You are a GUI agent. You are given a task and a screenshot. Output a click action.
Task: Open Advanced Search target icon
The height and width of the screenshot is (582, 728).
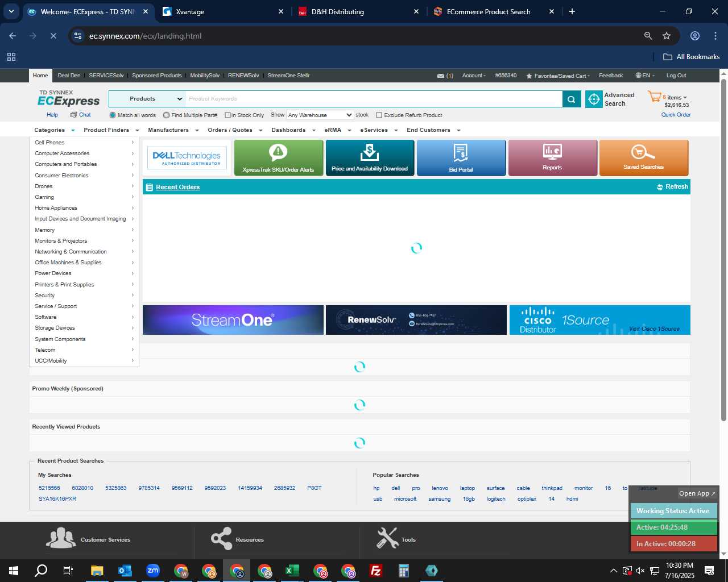594,99
